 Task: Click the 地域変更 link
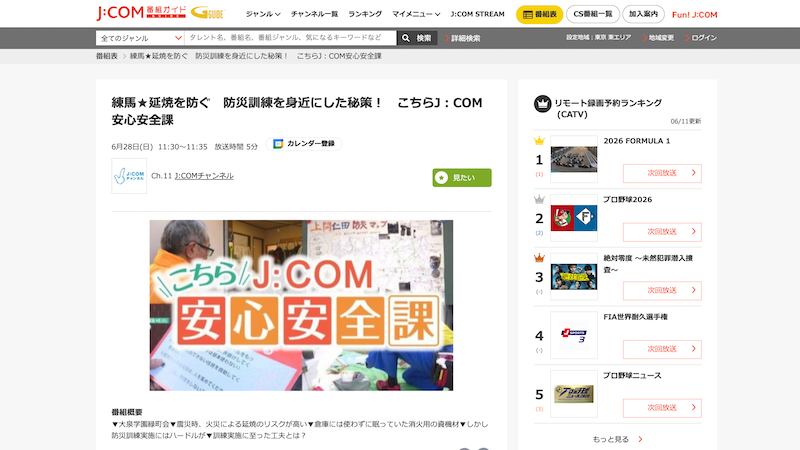coord(658,38)
